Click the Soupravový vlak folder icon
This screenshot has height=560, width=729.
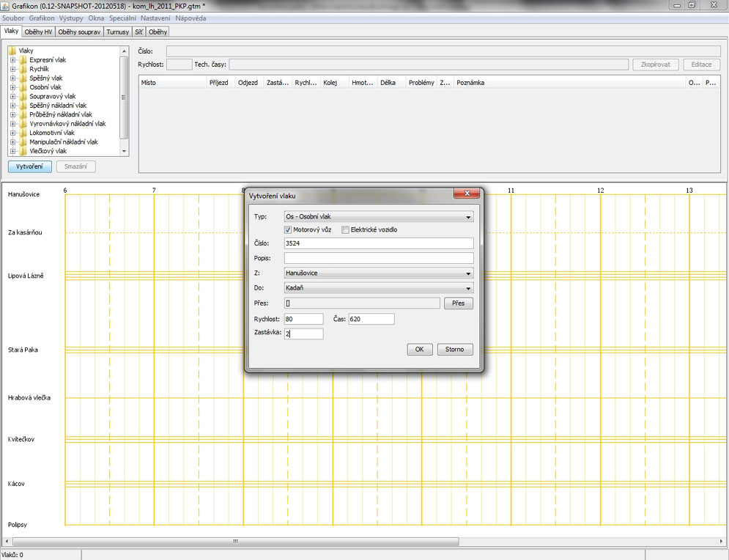click(23, 96)
